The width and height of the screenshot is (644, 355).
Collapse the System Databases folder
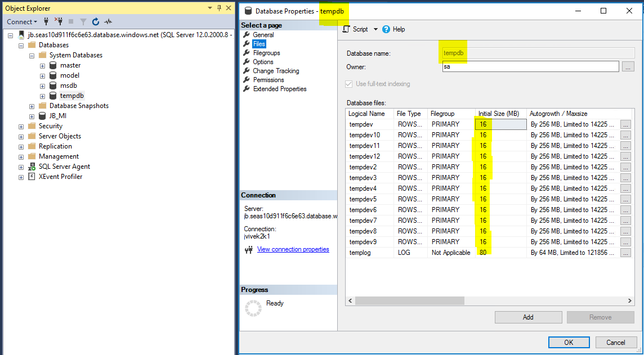point(32,55)
